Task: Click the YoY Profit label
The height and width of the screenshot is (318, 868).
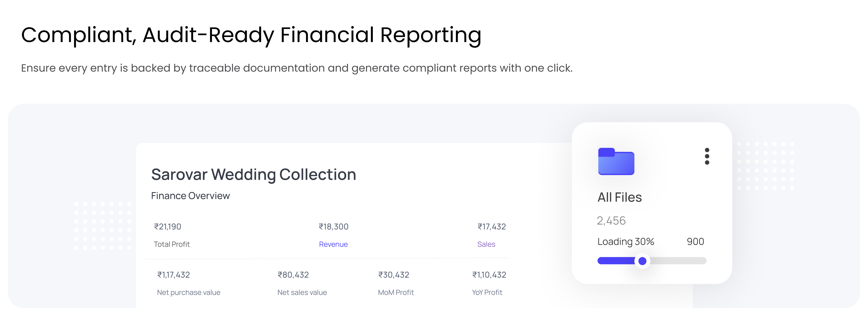Action: (487, 292)
